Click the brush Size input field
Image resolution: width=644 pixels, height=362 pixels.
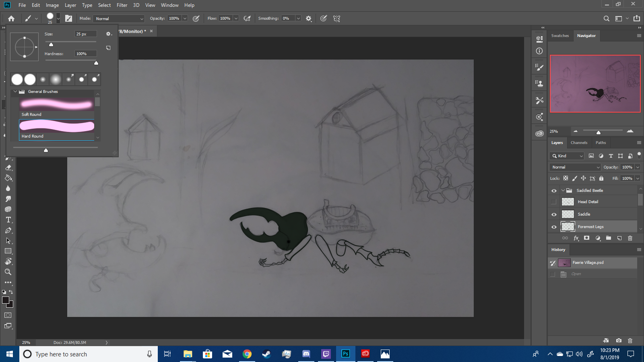[x=85, y=34]
